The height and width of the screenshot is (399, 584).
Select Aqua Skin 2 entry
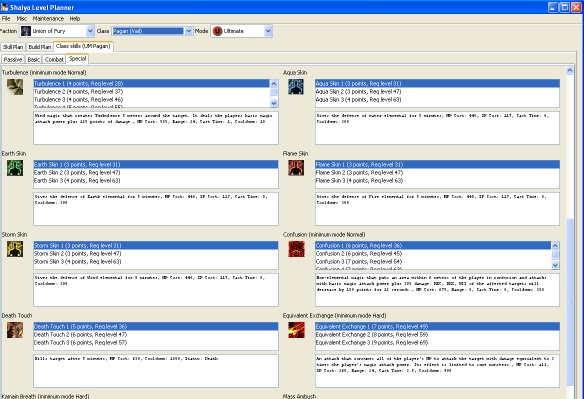click(x=437, y=92)
